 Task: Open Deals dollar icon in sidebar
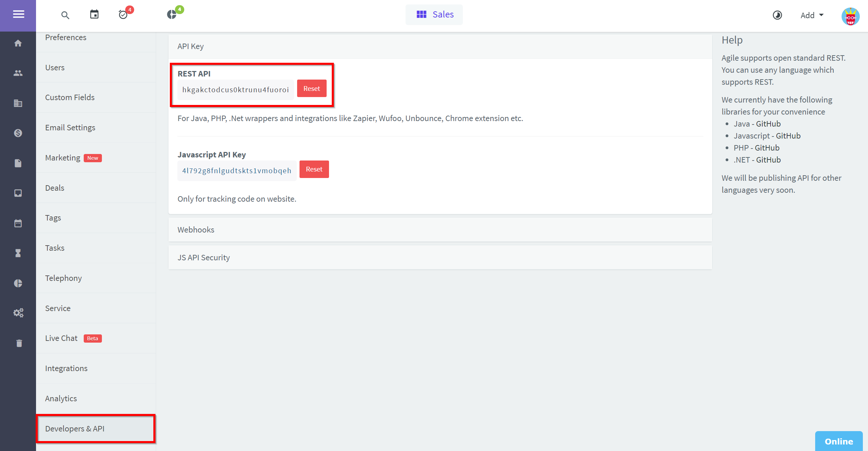tap(18, 133)
